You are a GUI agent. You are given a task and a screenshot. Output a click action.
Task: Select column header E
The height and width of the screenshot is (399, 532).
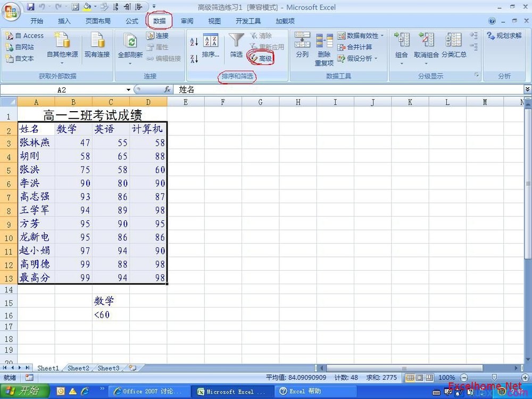click(186, 102)
